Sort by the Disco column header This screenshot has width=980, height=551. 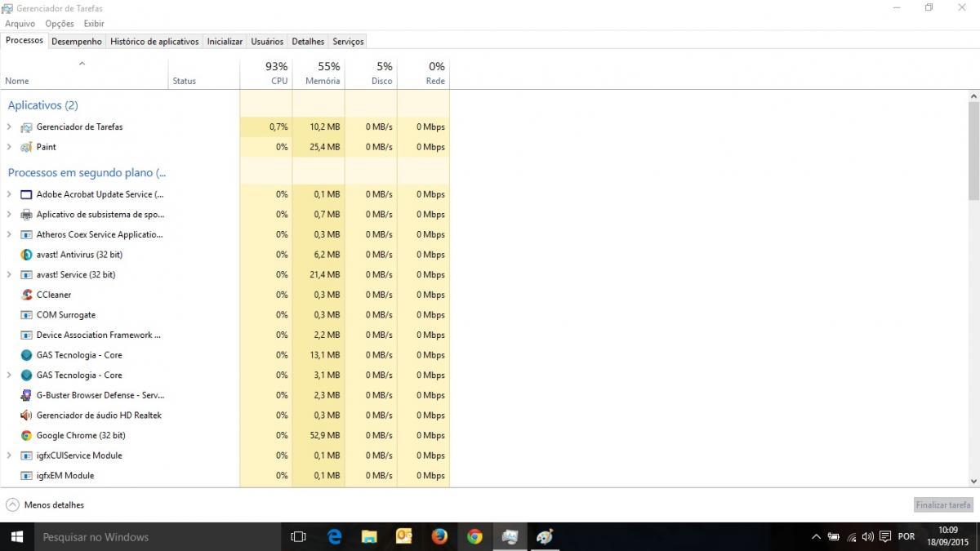[x=371, y=73]
